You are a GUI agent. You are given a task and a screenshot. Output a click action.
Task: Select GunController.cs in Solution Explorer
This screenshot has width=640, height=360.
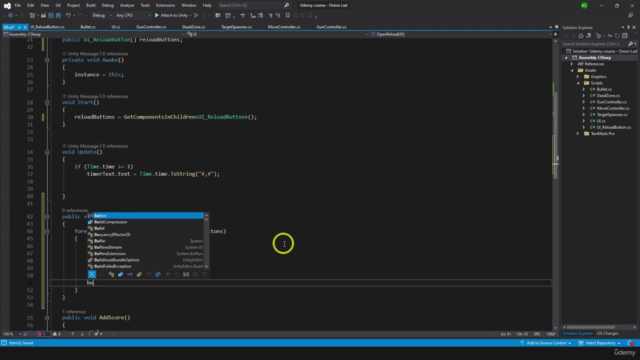coord(611,102)
